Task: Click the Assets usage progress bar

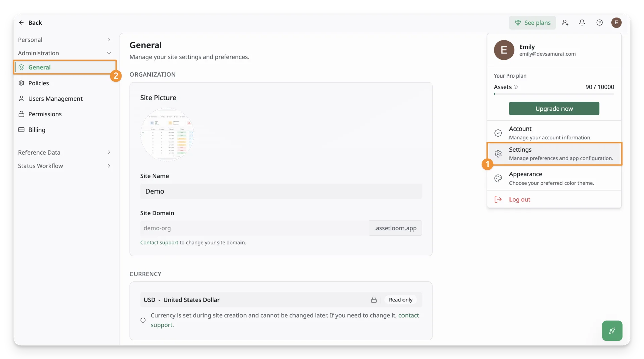Action: click(554, 94)
